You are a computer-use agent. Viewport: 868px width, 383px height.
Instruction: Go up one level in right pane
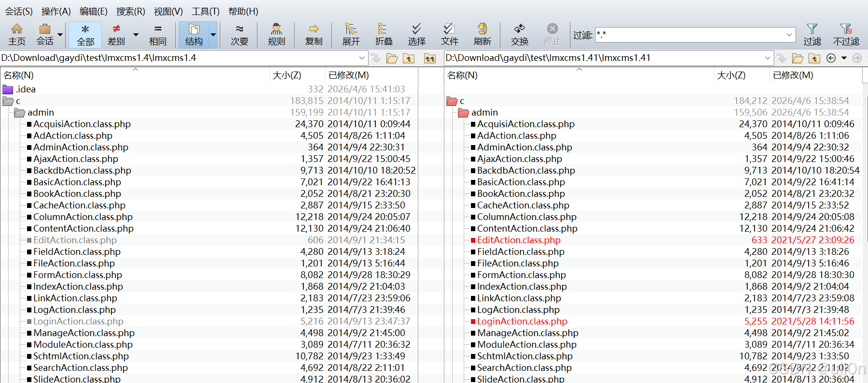tap(814, 59)
